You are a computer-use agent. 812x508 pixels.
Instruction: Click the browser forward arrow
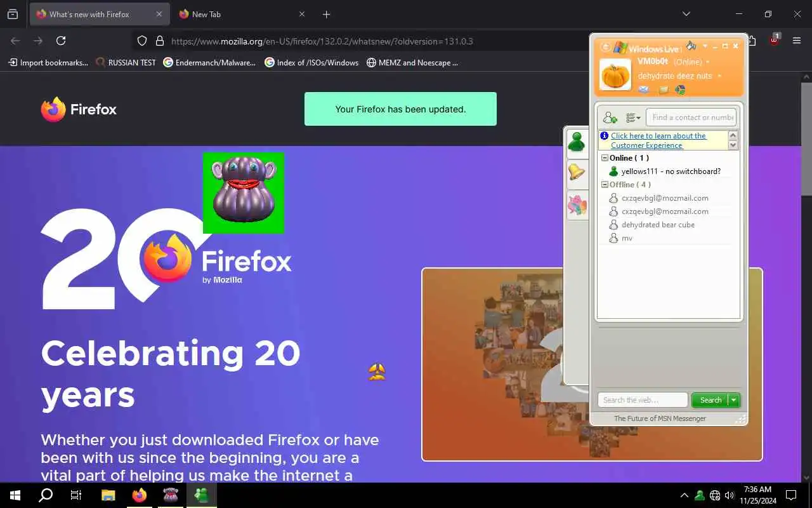tap(38, 41)
